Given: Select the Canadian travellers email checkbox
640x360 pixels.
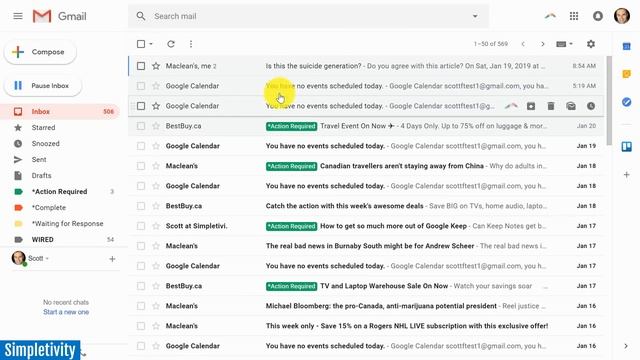Looking at the screenshot, I should coord(141,166).
